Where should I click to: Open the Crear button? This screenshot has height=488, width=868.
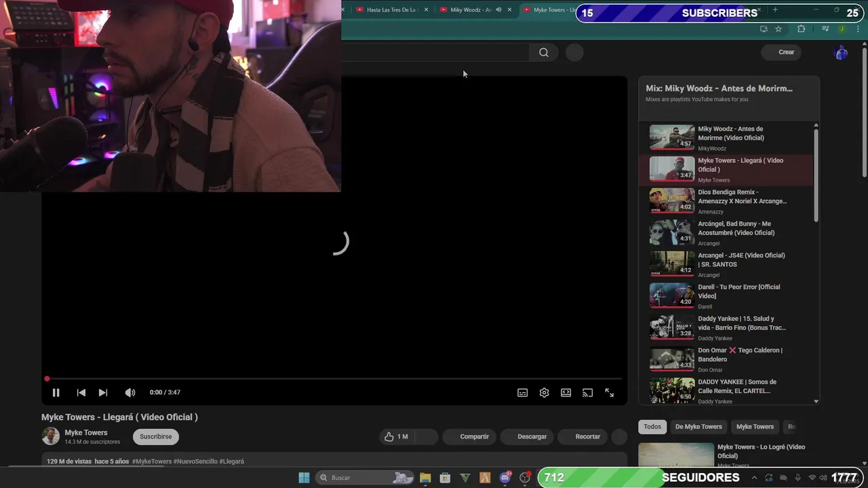[x=781, y=52]
